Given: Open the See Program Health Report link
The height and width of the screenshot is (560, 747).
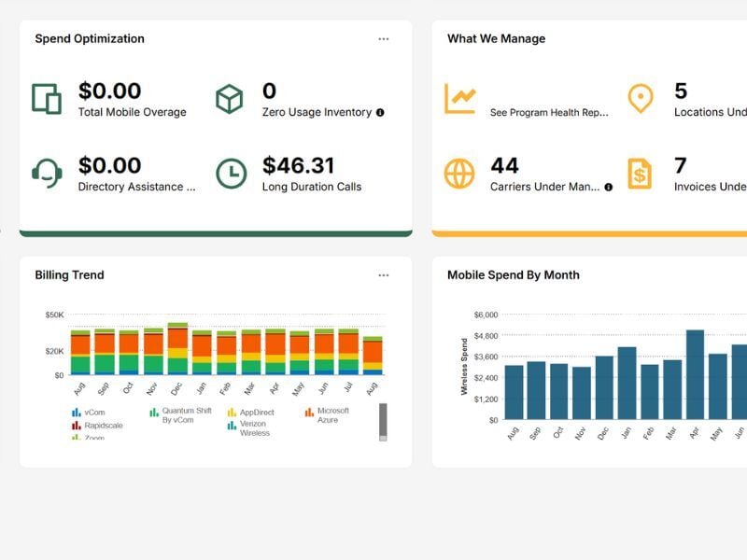Looking at the screenshot, I should click(x=548, y=113).
